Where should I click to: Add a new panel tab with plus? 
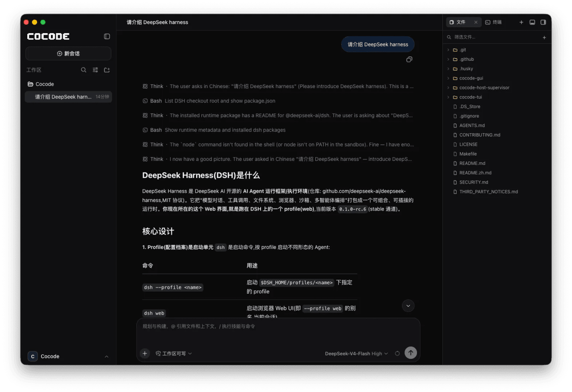pos(521,22)
